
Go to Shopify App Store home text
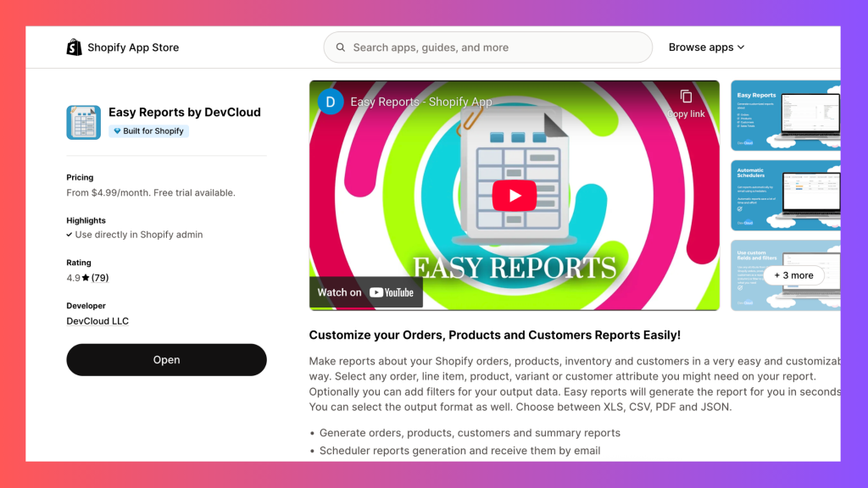pyautogui.click(x=133, y=47)
